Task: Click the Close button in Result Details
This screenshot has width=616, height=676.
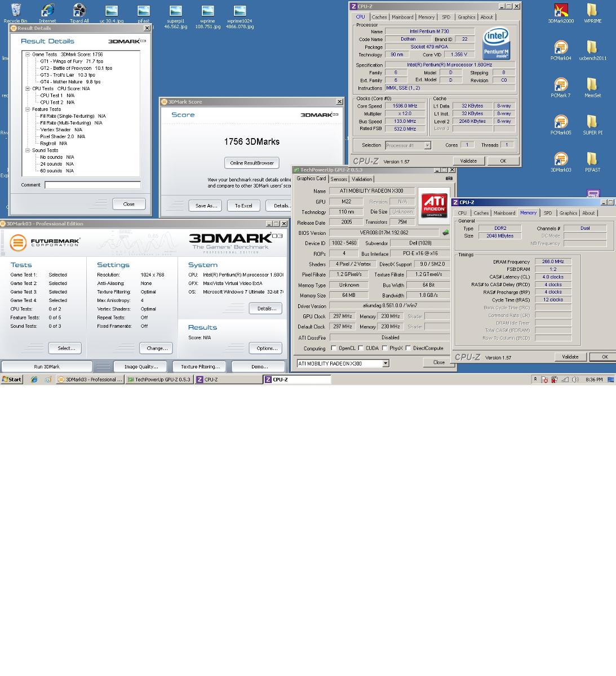Action: (128, 204)
